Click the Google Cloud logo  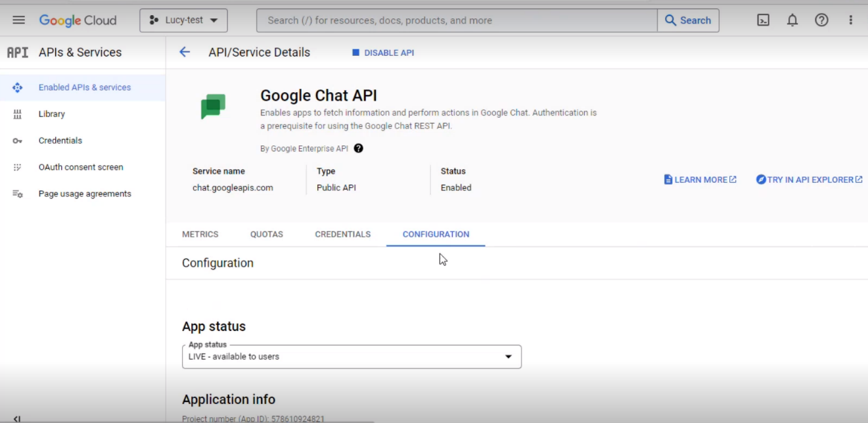(78, 20)
